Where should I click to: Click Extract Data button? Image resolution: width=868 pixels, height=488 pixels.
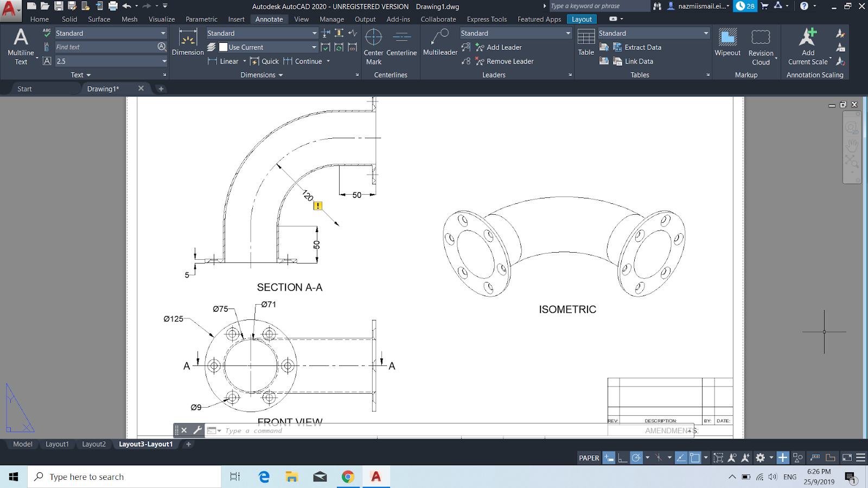tap(637, 47)
